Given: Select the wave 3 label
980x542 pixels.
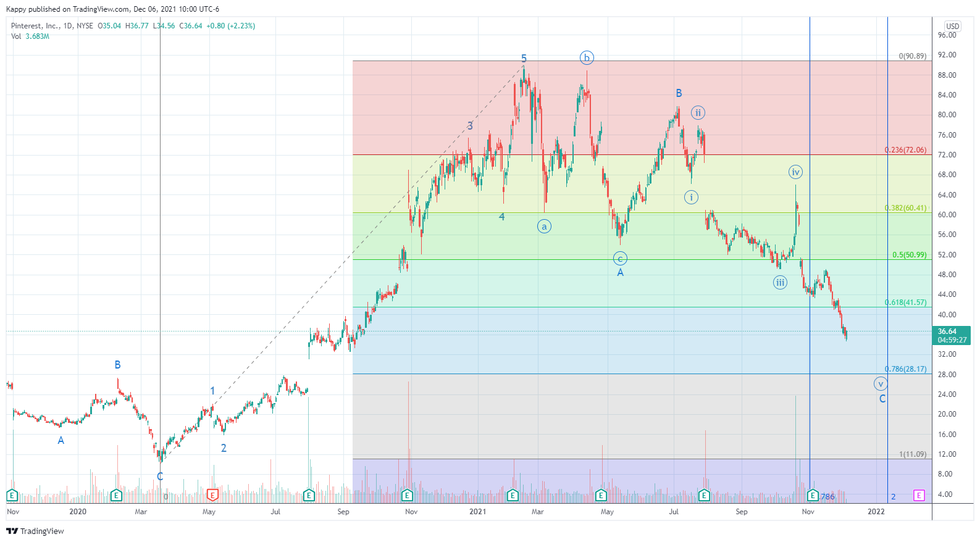Looking at the screenshot, I should (470, 126).
